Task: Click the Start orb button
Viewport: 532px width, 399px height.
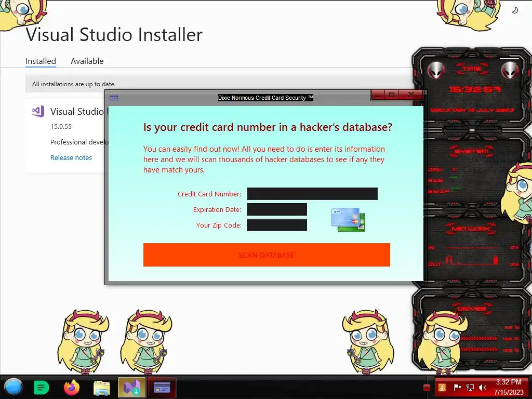Action: coord(14,387)
